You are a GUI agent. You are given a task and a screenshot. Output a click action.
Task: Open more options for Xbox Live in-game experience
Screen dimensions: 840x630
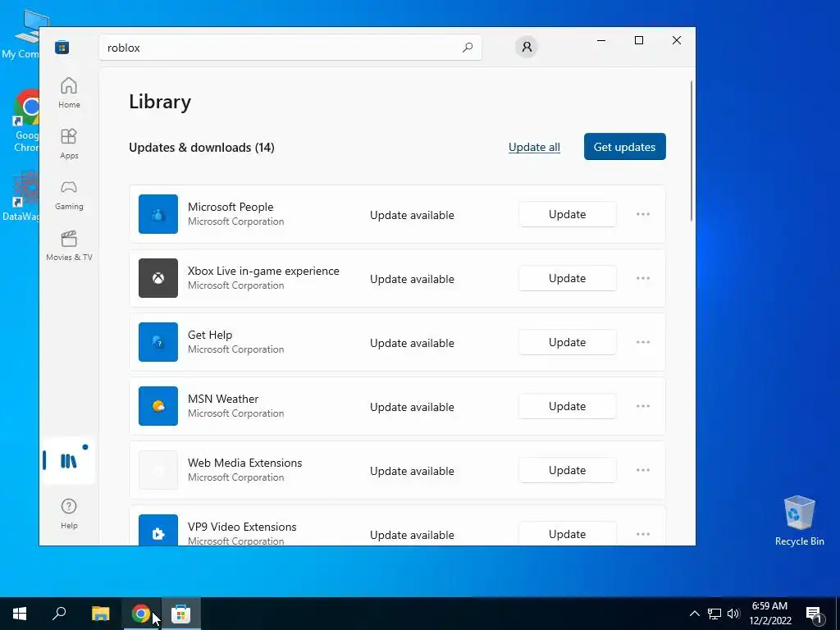point(643,278)
